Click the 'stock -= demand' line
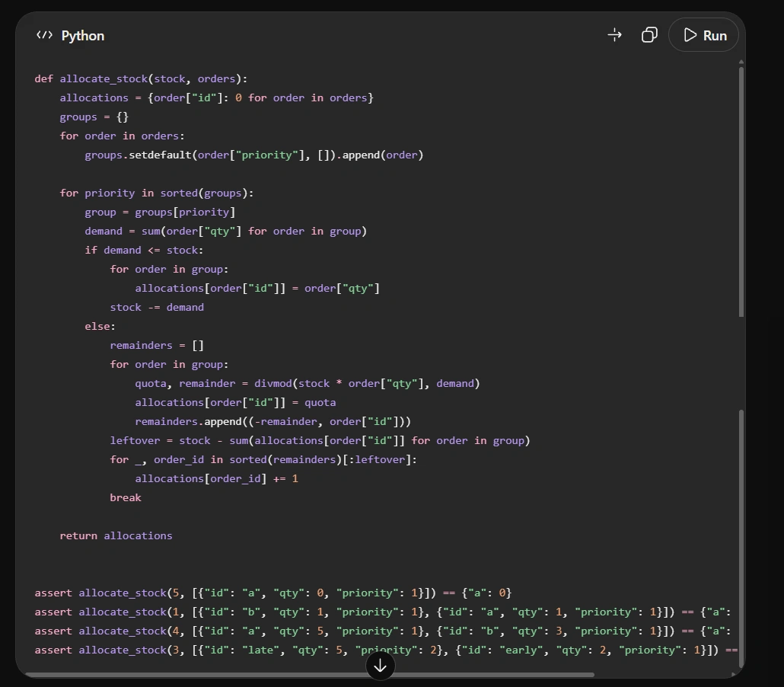This screenshot has height=687, width=784. click(x=157, y=307)
